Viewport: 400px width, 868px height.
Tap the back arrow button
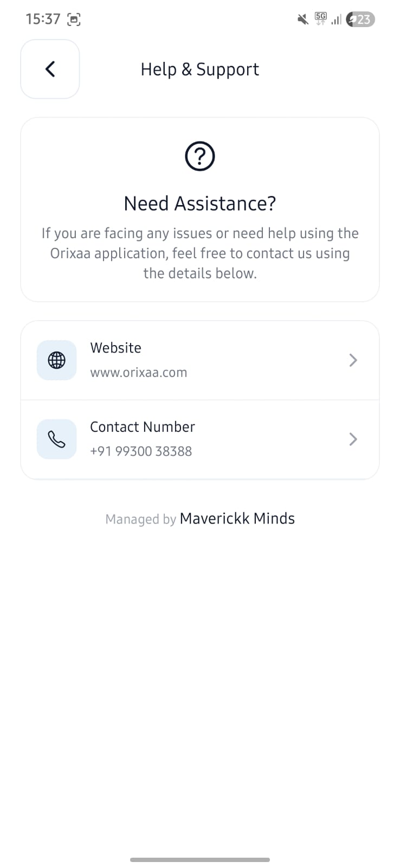pyautogui.click(x=50, y=69)
